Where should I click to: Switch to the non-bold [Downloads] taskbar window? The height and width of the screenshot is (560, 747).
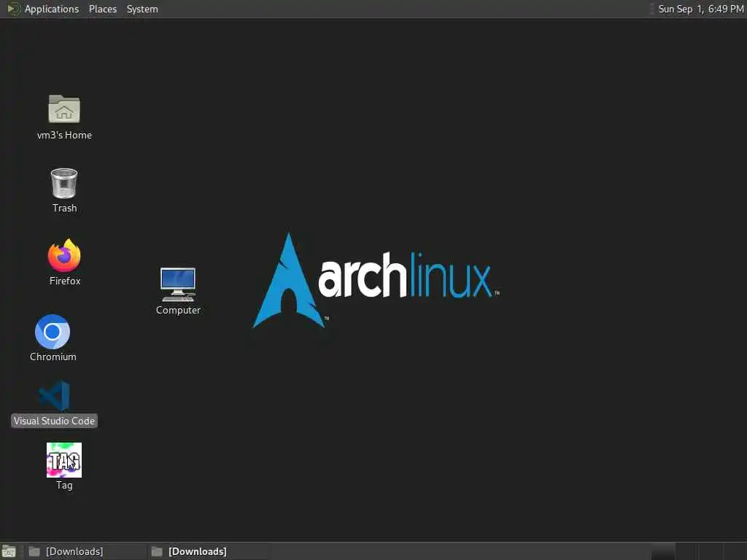85,551
